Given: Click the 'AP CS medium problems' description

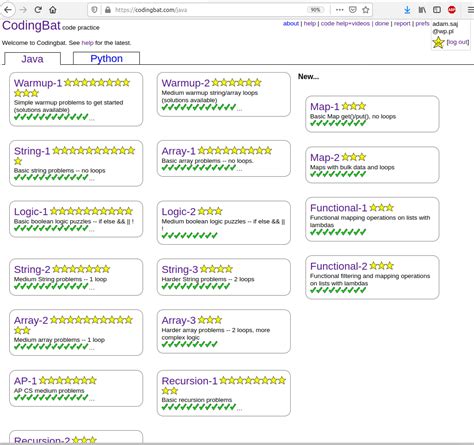Looking at the screenshot, I should (49, 390).
